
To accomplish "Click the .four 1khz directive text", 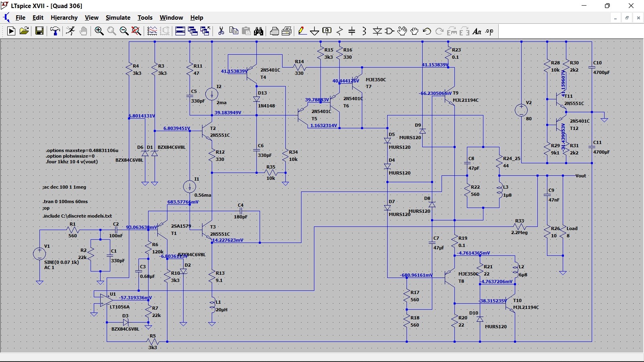I will click(72, 162).
